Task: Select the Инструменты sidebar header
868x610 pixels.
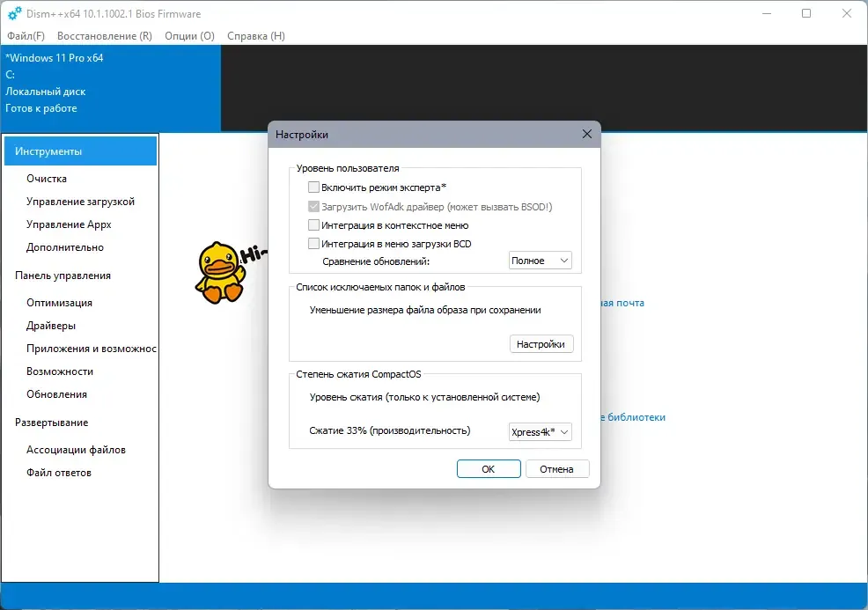Action: 80,151
